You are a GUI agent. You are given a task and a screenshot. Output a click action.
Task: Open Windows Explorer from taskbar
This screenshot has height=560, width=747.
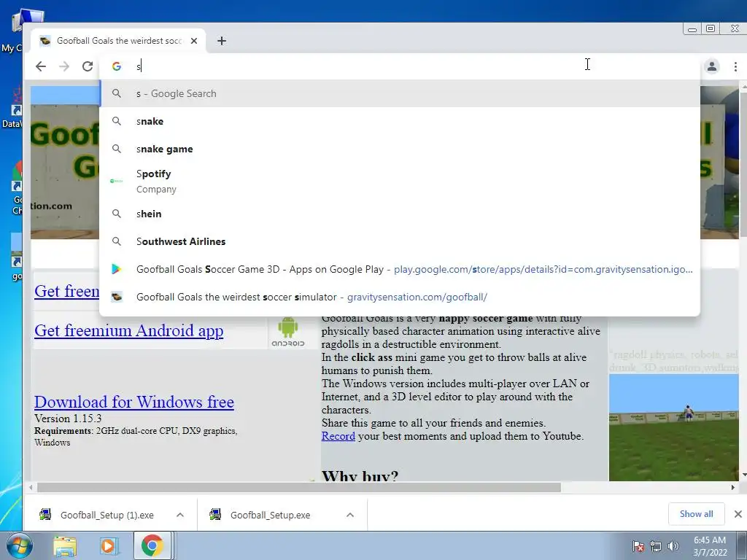tap(64, 546)
